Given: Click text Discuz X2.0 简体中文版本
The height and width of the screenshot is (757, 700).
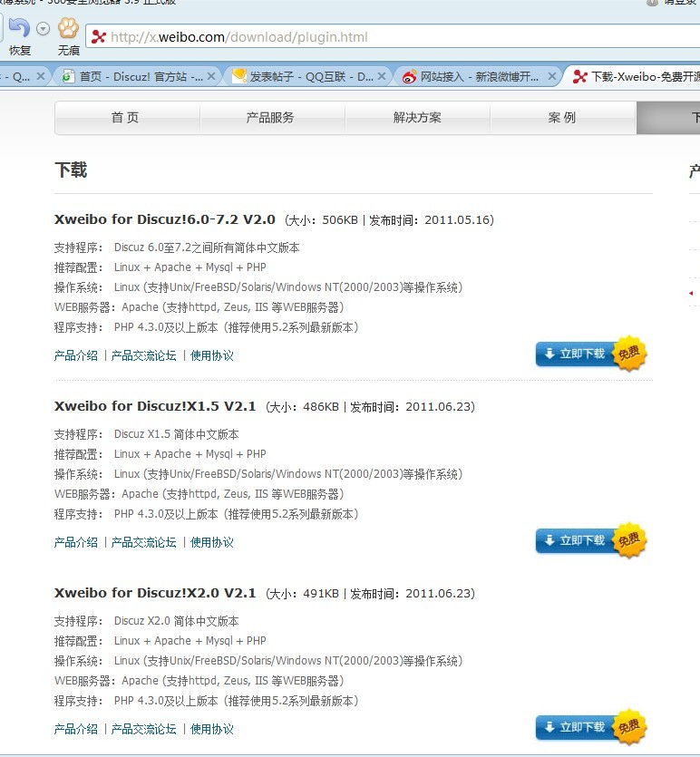Looking at the screenshot, I should 176,621.
